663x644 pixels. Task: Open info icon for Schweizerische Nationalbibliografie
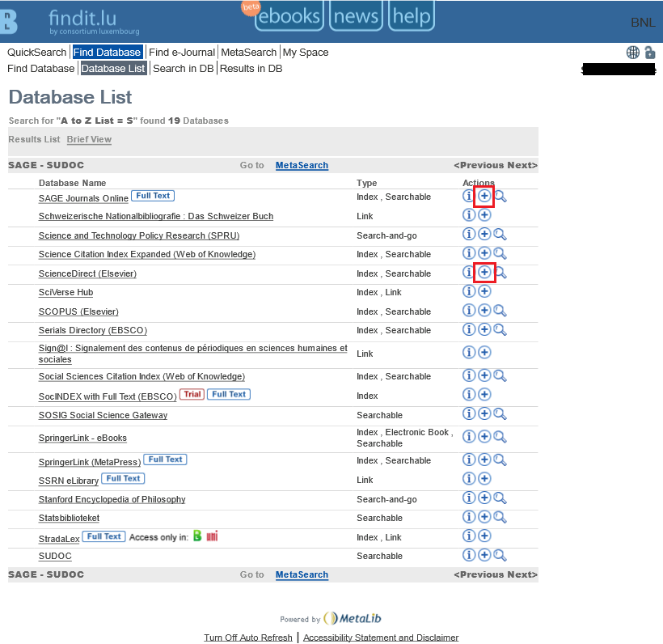coord(468,215)
